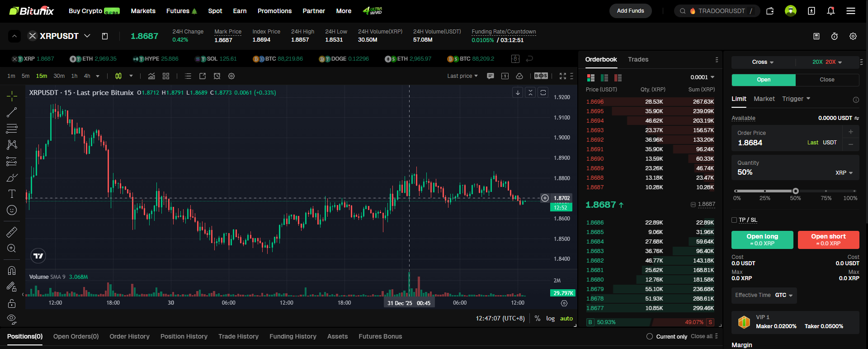The width and height of the screenshot is (868, 349).
Task: Toggle auto scale on chart
Action: [566, 318]
